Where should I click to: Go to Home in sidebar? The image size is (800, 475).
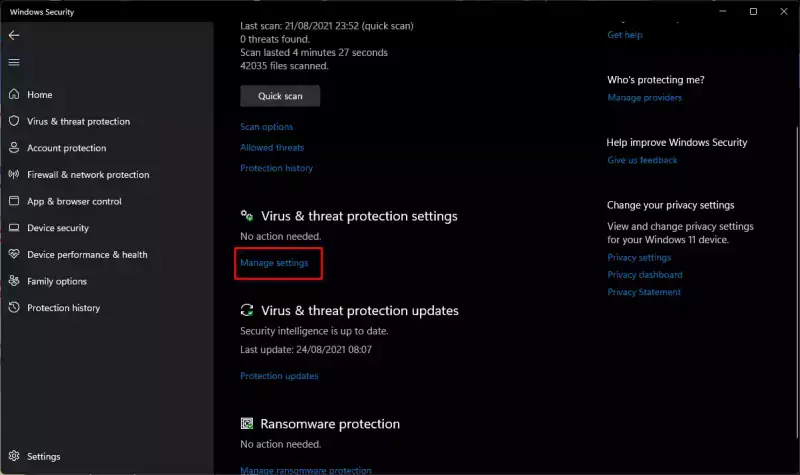40,94
